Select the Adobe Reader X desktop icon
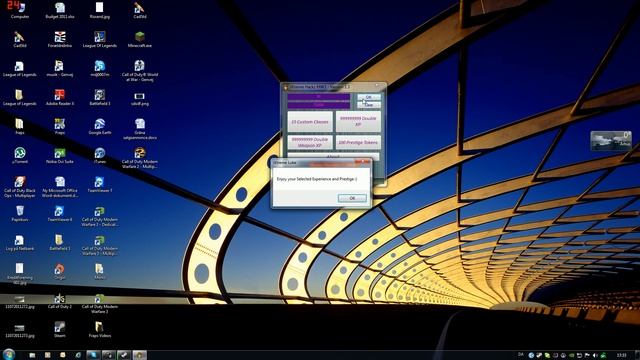The height and width of the screenshot is (360, 640). [x=60, y=98]
